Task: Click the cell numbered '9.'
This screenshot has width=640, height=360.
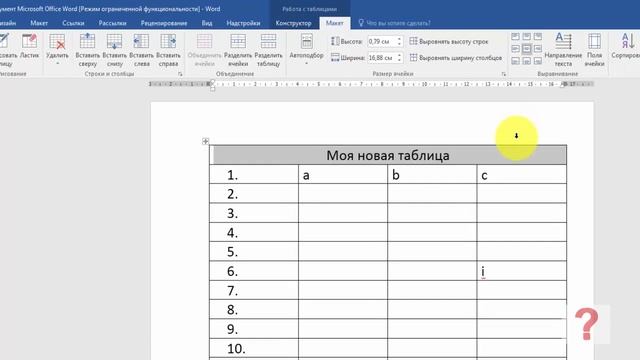Action: click(x=254, y=329)
